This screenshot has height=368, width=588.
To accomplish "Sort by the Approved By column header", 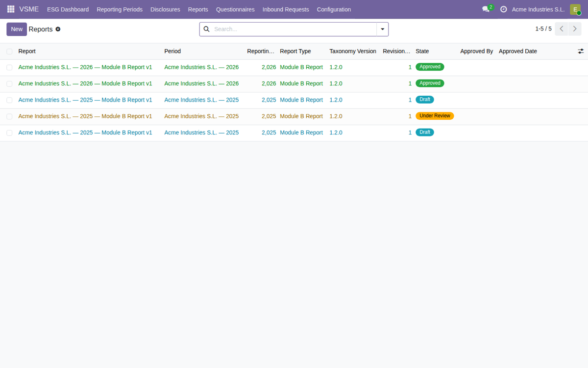I will pyautogui.click(x=477, y=51).
